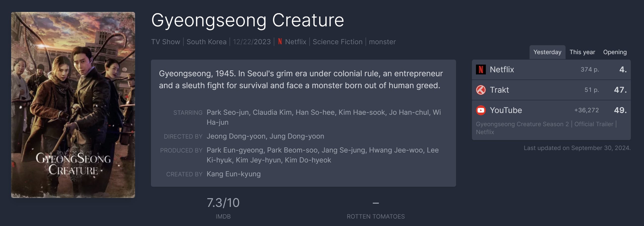The height and width of the screenshot is (226, 644).
Task: Click the 7.3/10 IMDB rating
Action: (223, 203)
